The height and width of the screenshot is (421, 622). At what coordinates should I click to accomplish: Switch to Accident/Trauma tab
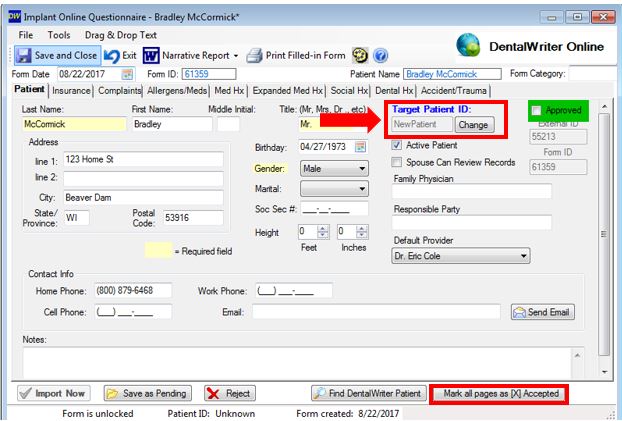click(453, 91)
